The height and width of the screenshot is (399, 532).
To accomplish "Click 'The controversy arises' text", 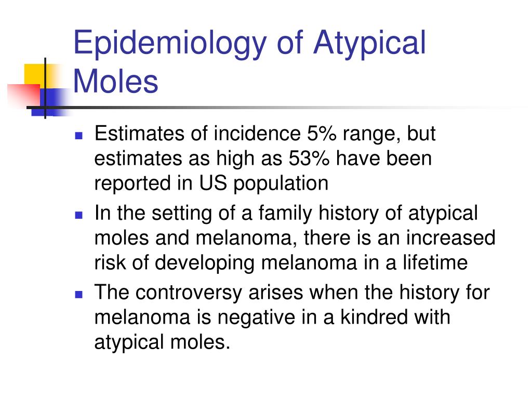I will pyautogui.click(x=198, y=292).
